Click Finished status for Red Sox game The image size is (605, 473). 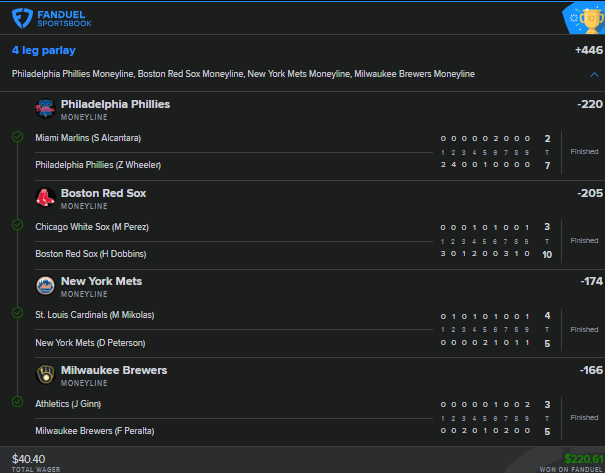584,241
